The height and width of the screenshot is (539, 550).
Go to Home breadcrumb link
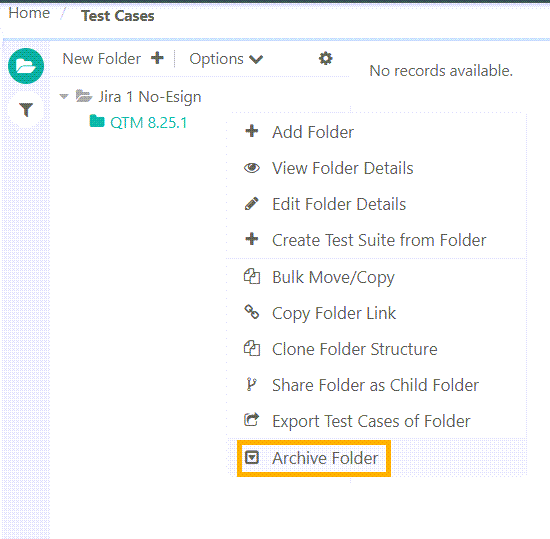(29, 13)
